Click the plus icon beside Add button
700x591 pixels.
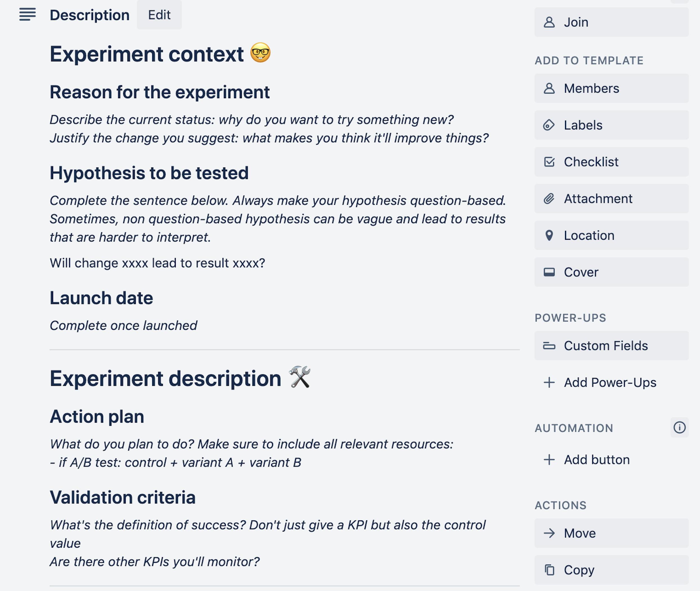(549, 459)
